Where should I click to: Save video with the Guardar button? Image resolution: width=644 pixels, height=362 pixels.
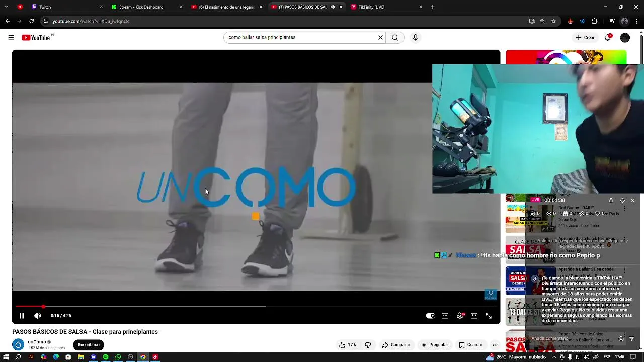point(470,345)
